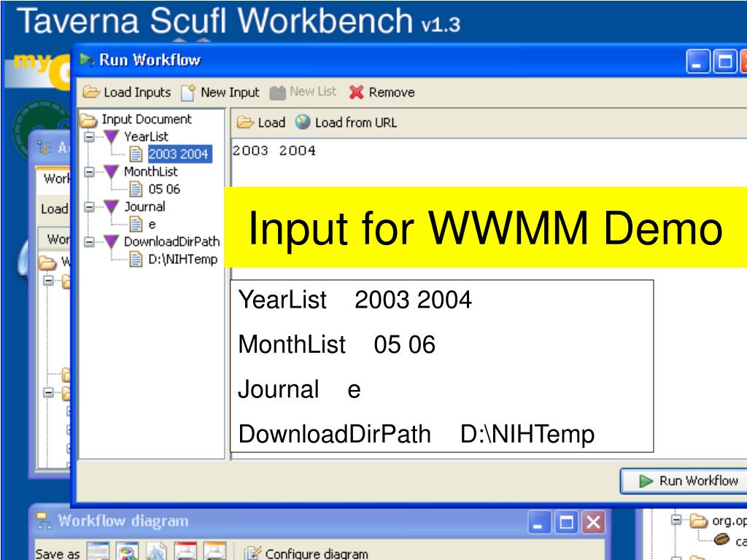Click the folder icon in the background left tree

(47, 262)
